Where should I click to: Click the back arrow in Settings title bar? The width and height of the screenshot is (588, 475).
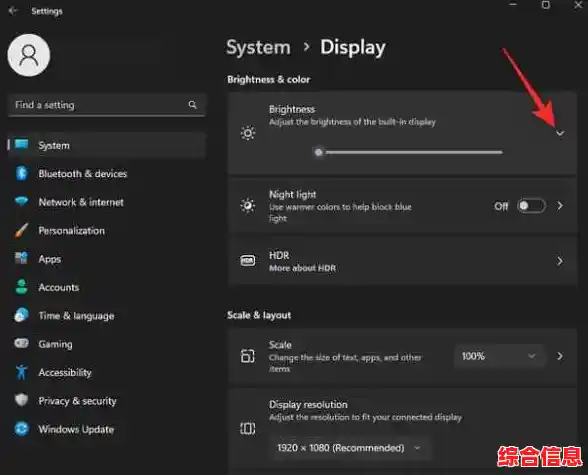[13, 11]
